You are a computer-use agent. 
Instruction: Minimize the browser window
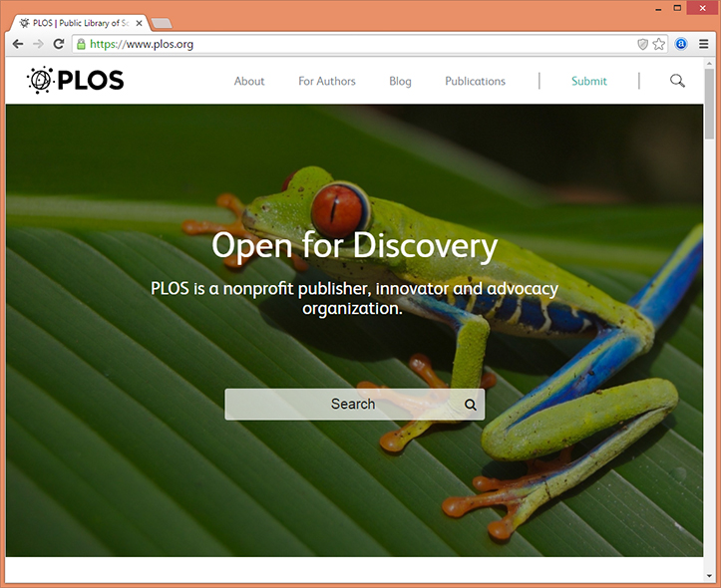(x=658, y=8)
